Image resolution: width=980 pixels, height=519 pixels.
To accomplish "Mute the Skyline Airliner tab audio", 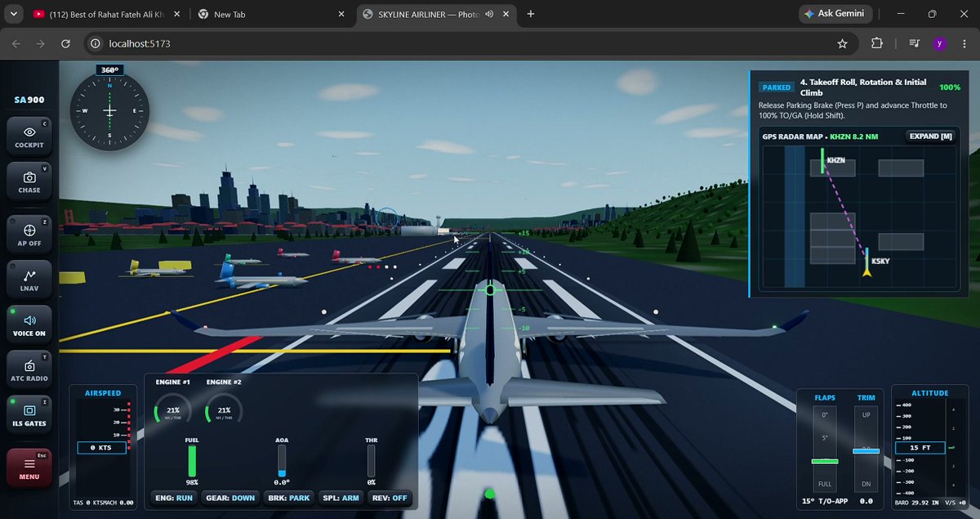I will 488,15.
